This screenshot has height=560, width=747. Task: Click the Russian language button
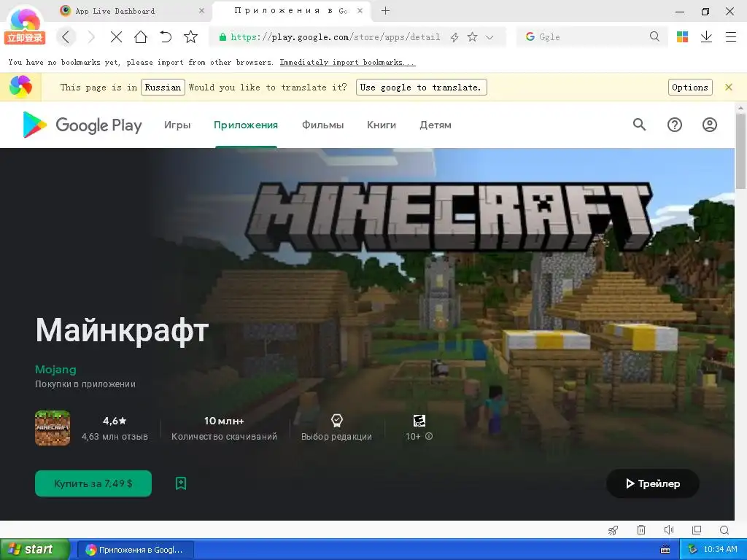(163, 87)
